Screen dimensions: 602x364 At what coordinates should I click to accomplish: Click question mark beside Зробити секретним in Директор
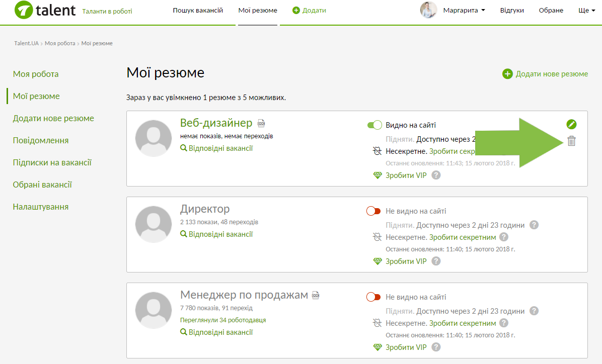pyautogui.click(x=504, y=237)
